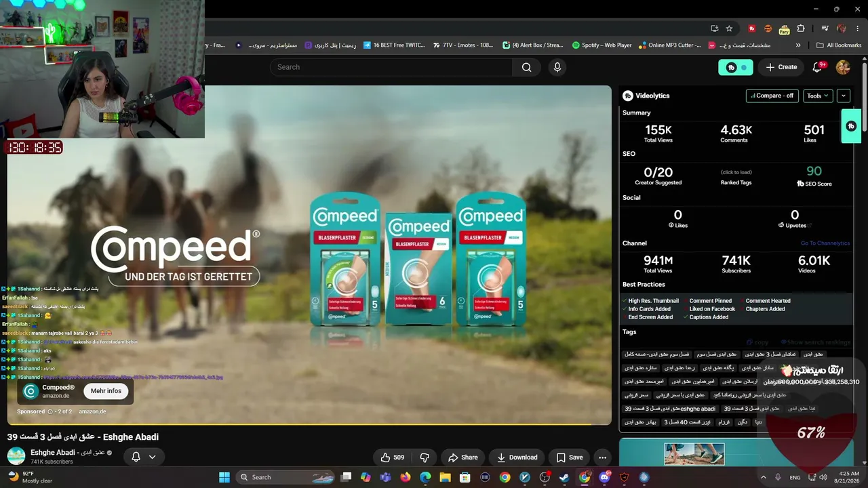Screen dimensions: 868x488
Task: Bookmark this page with the star icon
Action: coord(729,28)
